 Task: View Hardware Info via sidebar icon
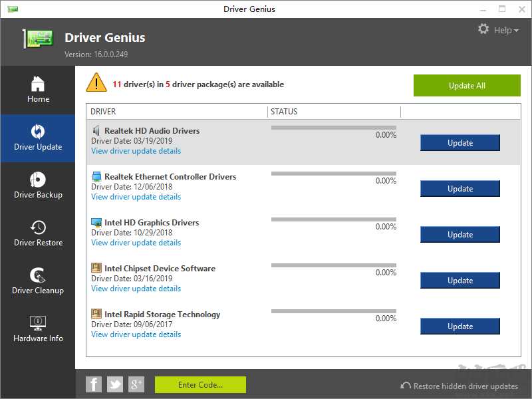pos(38,329)
